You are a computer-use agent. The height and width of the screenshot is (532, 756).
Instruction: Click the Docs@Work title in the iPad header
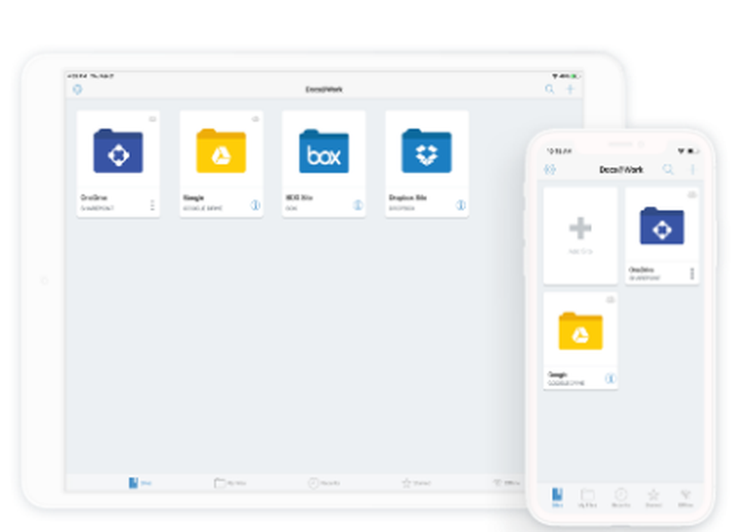coord(324,89)
